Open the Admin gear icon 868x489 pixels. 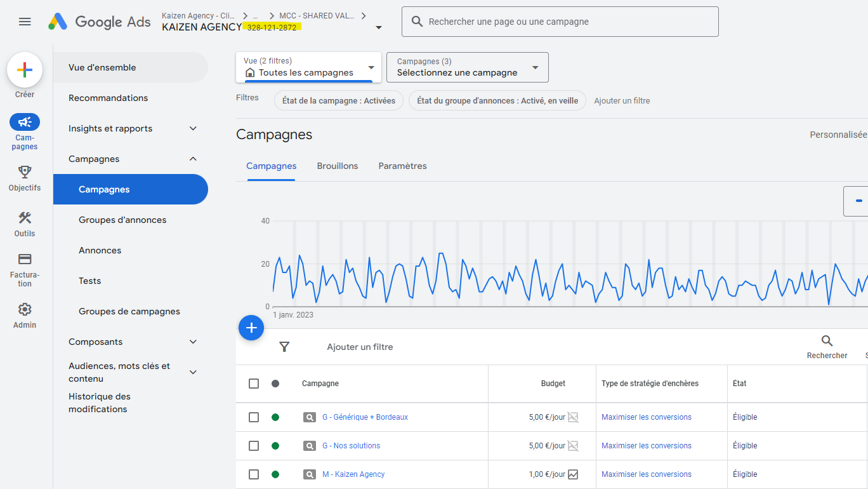click(25, 309)
